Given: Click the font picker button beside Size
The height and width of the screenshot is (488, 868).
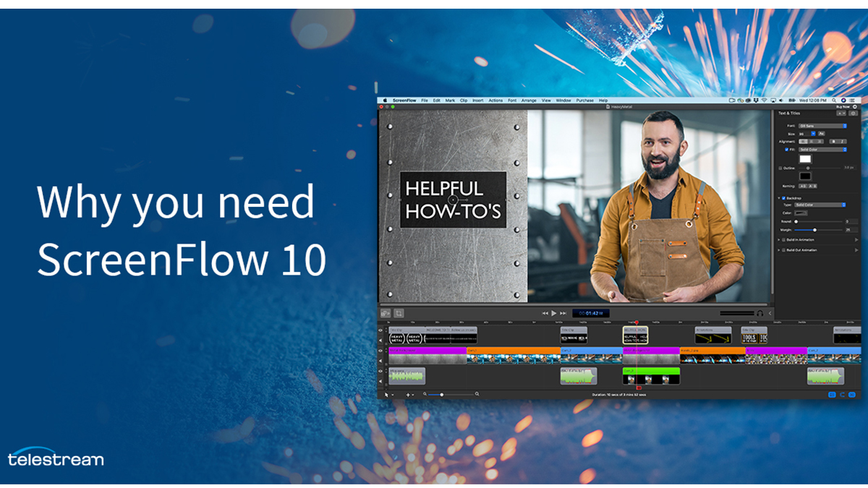Looking at the screenshot, I should point(822,134).
